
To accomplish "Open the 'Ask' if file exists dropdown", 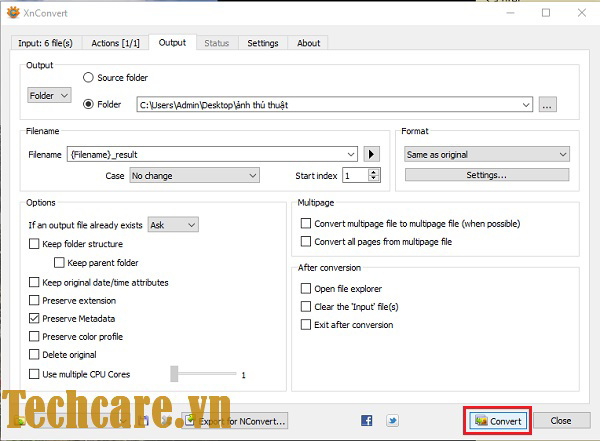I will click(x=173, y=225).
